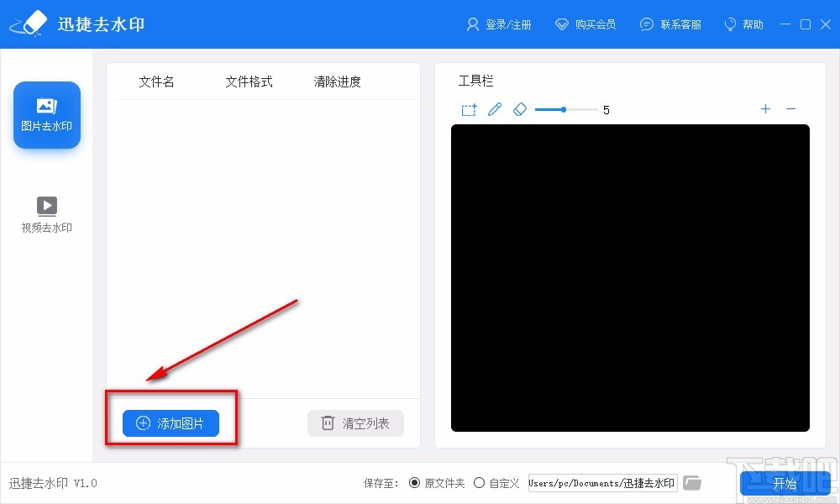
Task: Adjust the brush size slider
Action: tap(566, 109)
